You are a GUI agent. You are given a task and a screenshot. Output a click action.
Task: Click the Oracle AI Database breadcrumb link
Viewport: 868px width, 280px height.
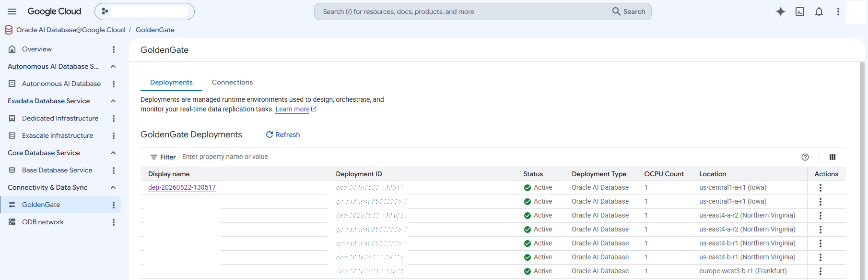click(x=70, y=30)
